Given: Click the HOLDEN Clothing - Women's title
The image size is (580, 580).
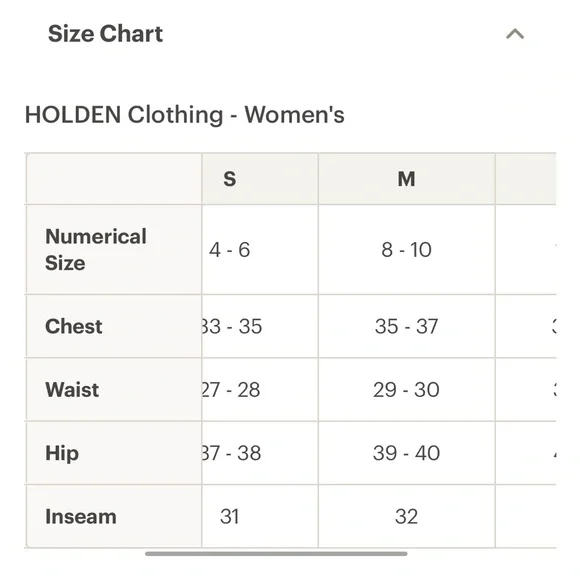Looking at the screenshot, I should pyautogui.click(x=185, y=114).
